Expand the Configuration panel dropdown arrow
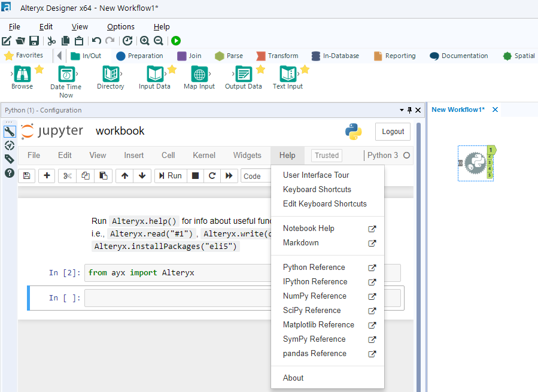The height and width of the screenshot is (392, 538). pyautogui.click(x=402, y=110)
